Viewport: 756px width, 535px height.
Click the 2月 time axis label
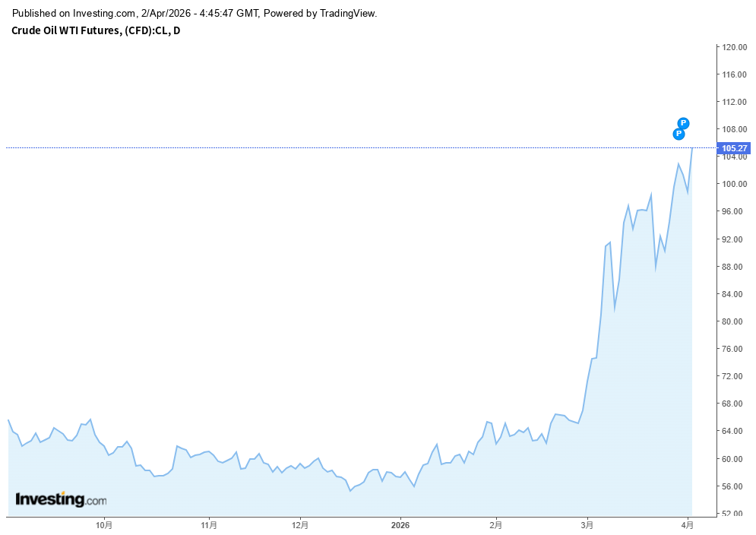[x=495, y=524]
